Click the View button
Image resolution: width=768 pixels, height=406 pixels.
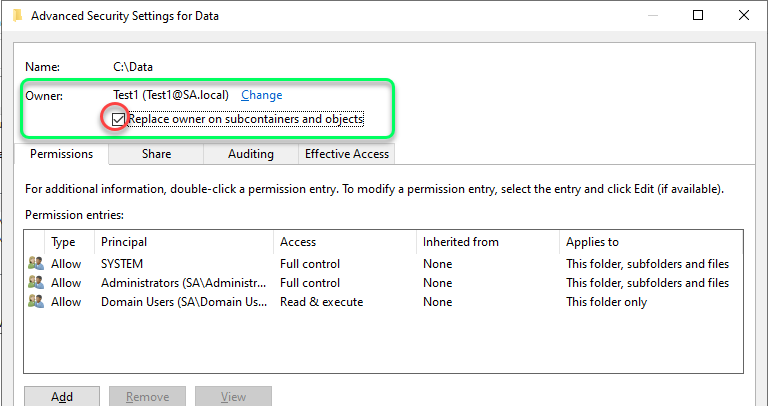point(233,396)
